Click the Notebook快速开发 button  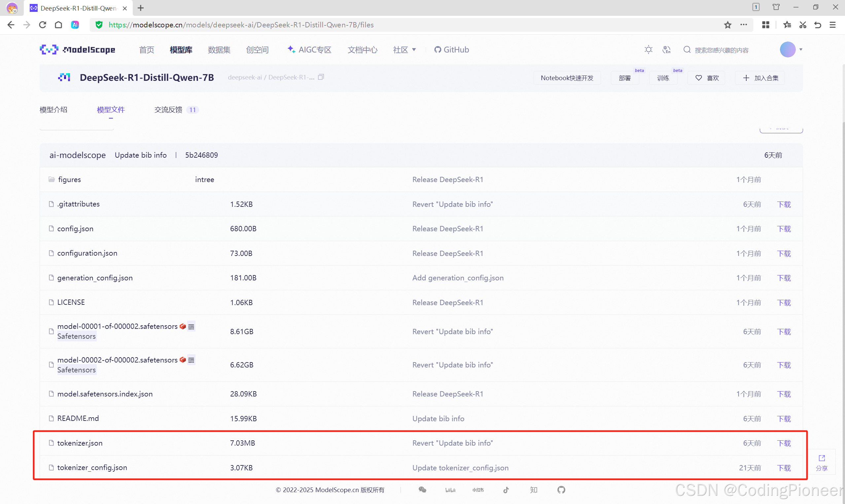point(567,78)
